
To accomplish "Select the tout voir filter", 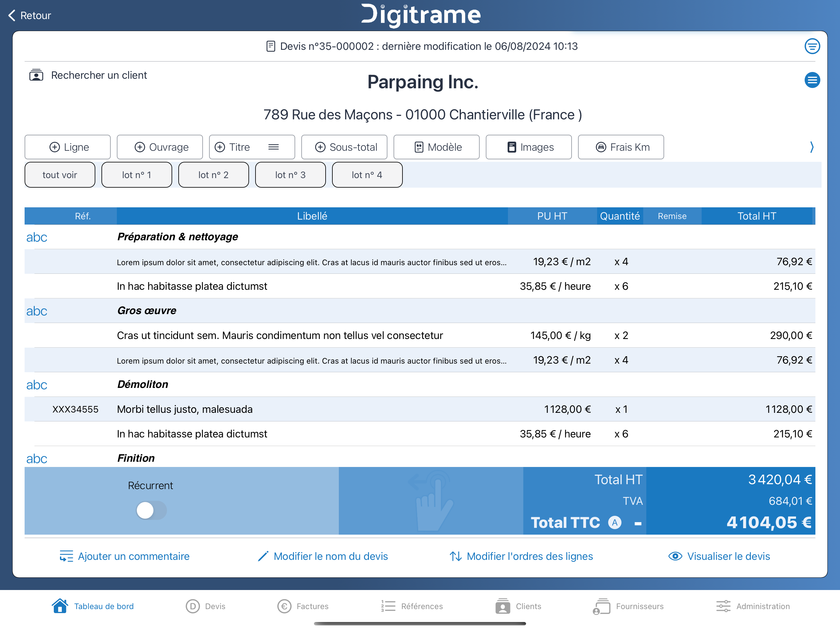I will tap(60, 175).
